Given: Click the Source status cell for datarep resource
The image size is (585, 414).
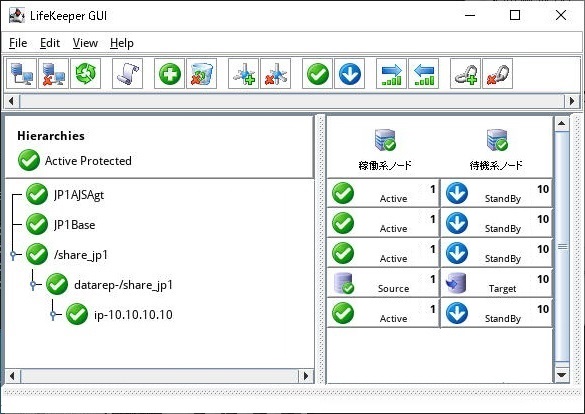Looking at the screenshot, I should pos(383,283).
